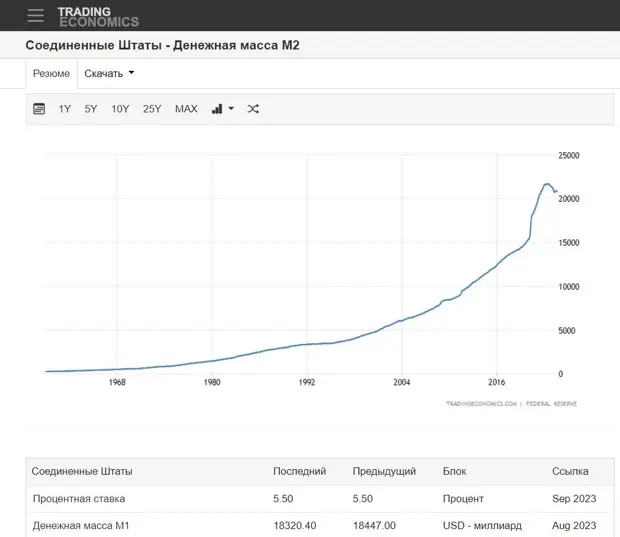Open the chart type dropdown arrow
The width and height of the screenshot is (620, 537).
pos(231,109)
